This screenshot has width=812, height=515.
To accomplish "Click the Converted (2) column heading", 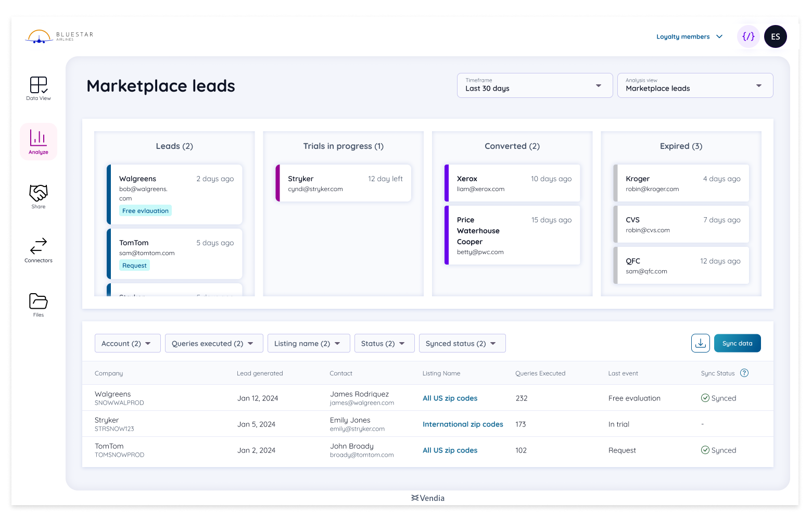I will pos(512,146).
